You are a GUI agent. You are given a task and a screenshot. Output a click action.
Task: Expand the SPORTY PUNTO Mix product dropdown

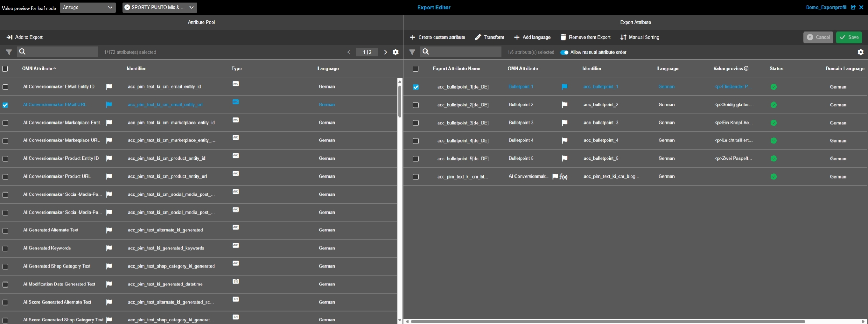159,8
